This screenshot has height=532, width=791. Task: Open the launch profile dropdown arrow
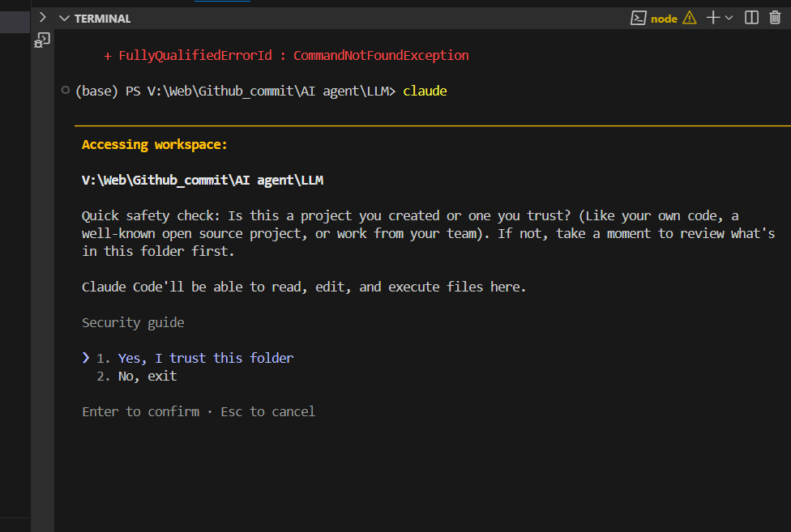click(729, 18)
